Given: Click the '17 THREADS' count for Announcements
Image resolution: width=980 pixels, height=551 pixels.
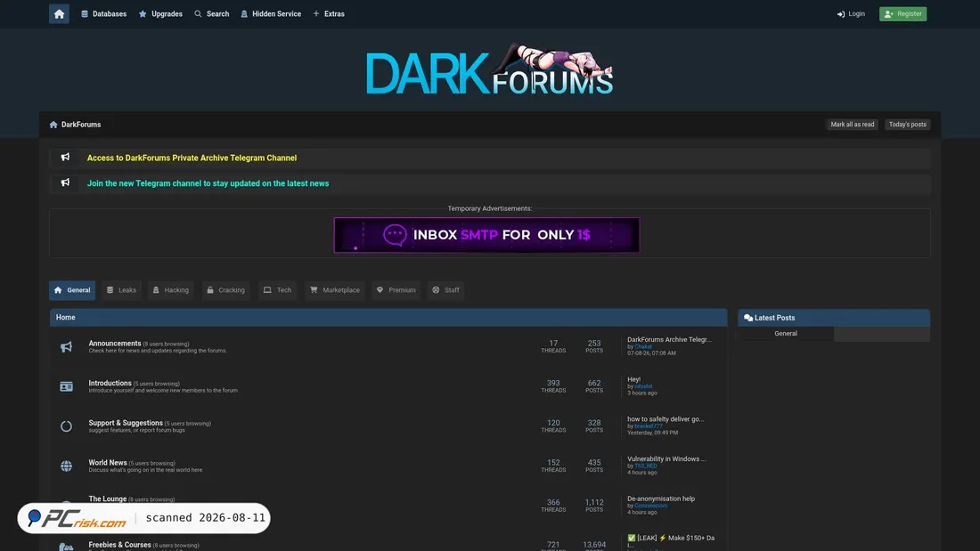Looking at the screenshot, I should point(553,347).
